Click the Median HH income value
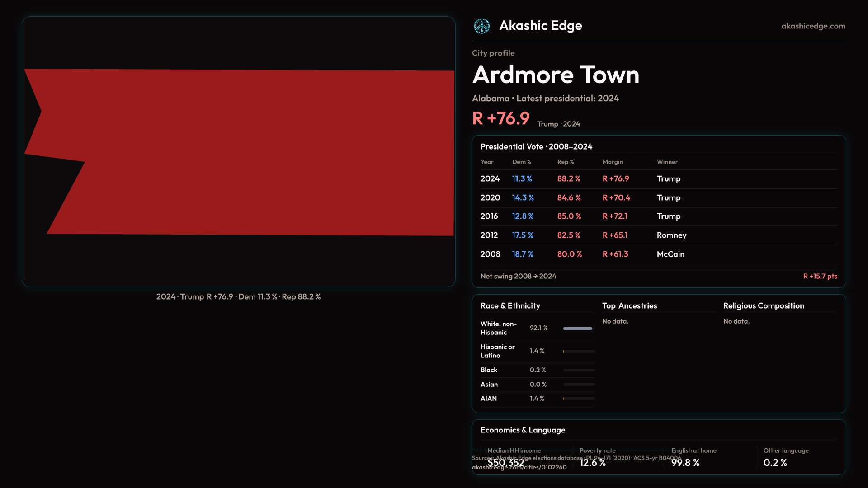 point(506,463)
